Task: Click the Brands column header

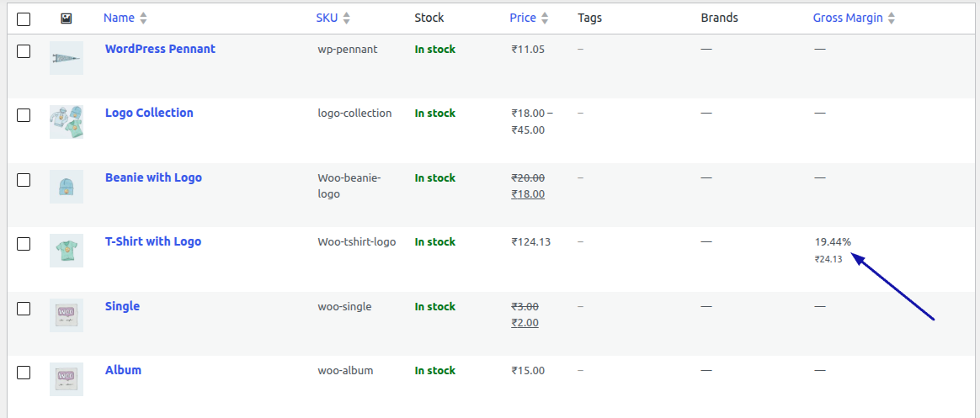Action: (x=719, y=19)
